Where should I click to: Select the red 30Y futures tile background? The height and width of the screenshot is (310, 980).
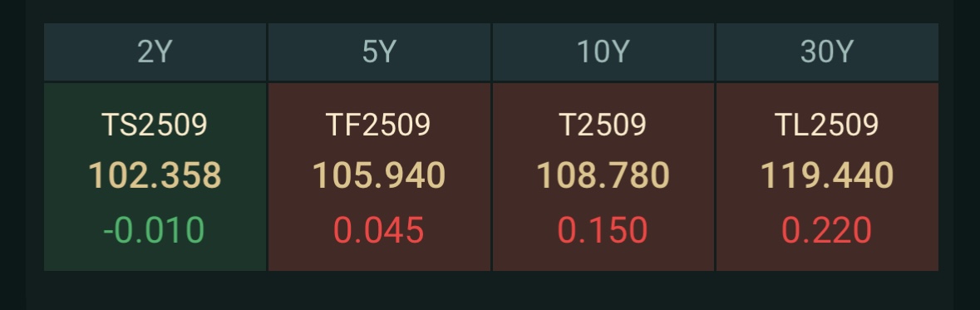point(828,177)
